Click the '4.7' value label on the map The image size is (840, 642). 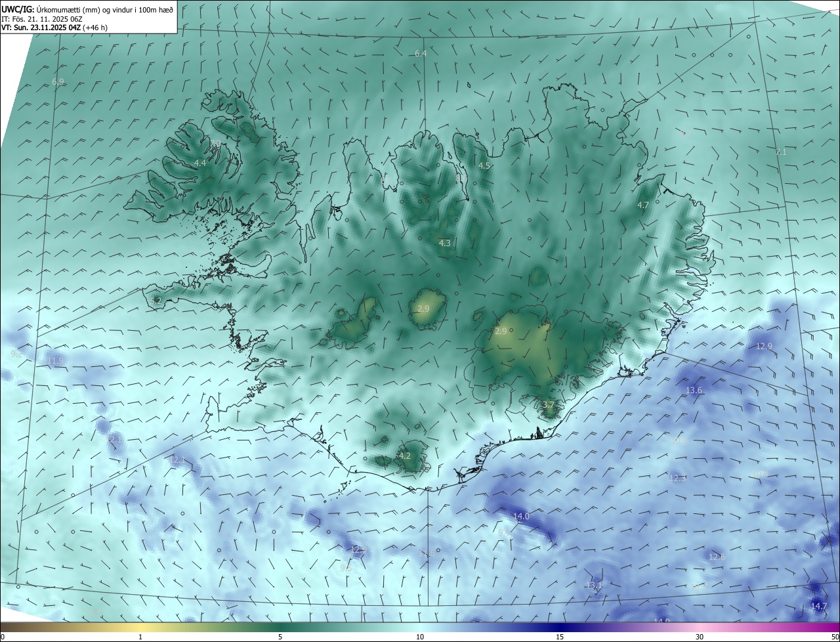click(x=643, y=205)
